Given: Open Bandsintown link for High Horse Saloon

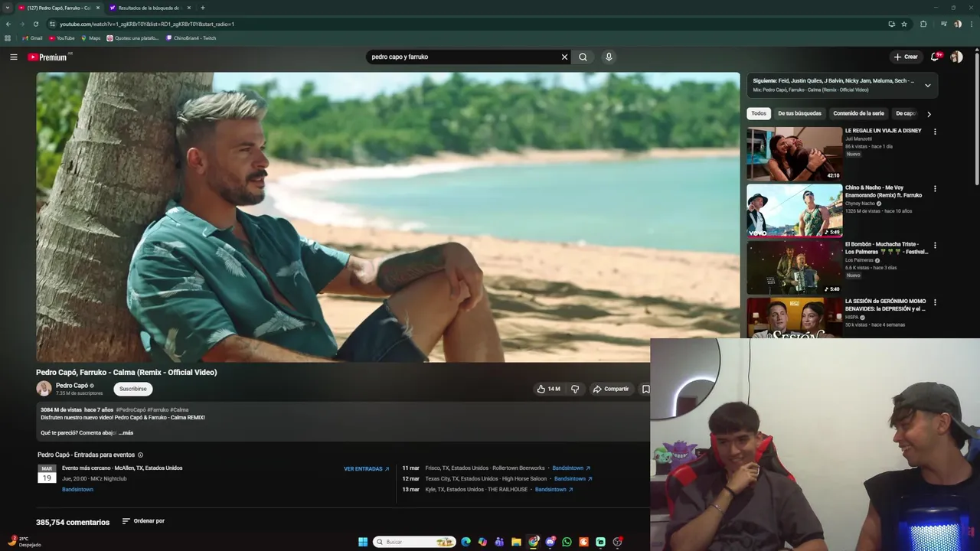Looking at the screenshot, I should tap(573, 479).
